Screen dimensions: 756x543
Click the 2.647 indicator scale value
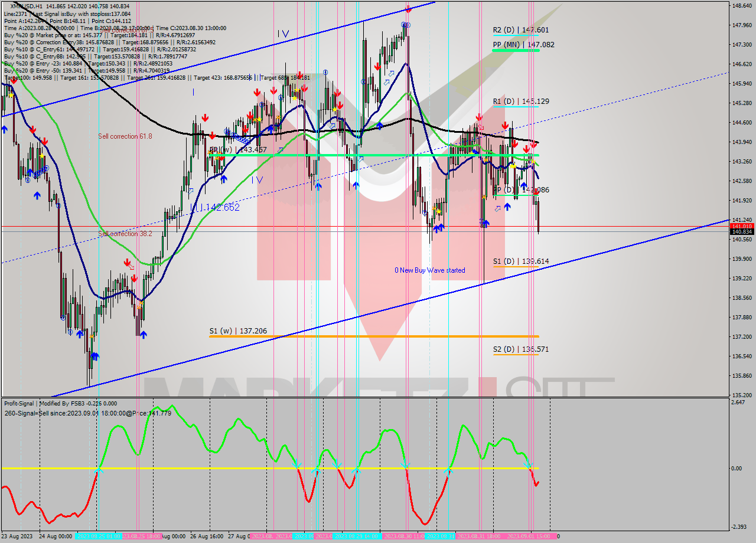739,403
